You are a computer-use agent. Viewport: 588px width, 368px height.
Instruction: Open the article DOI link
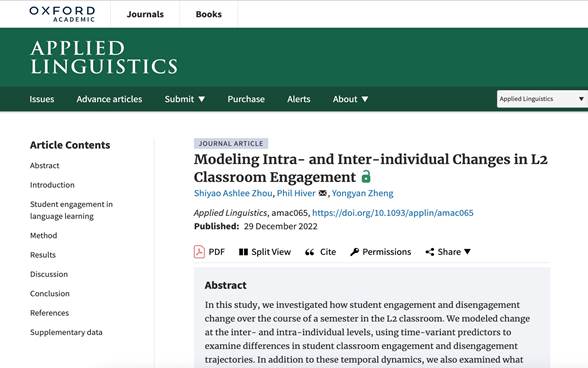coord(393,213)
